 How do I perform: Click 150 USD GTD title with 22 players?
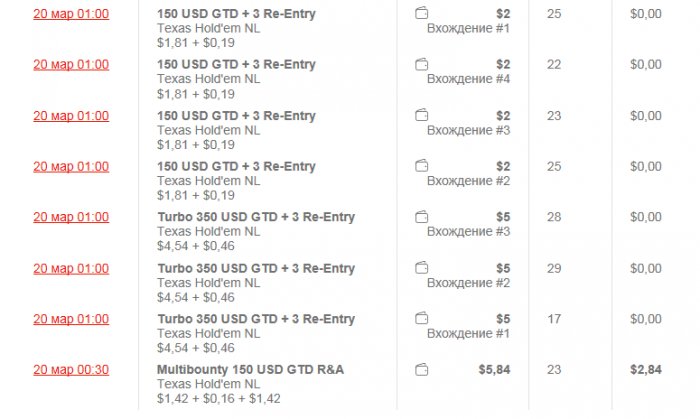tap(236, 65)
